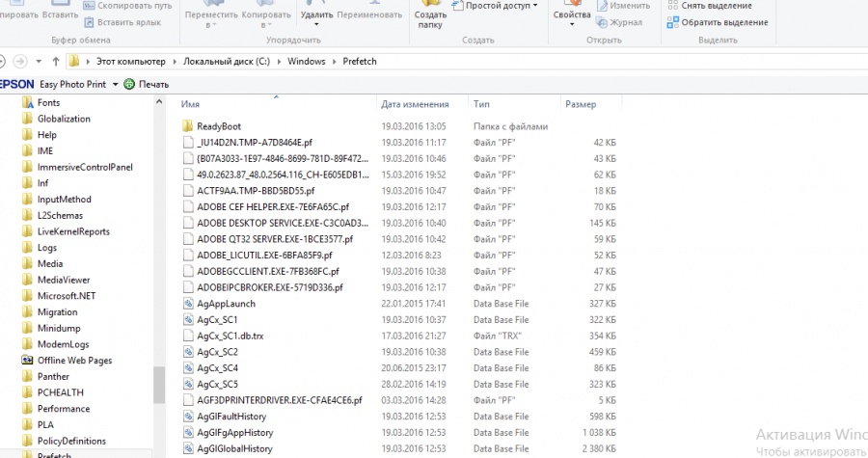868x458 pixels.
Task: Select Performance folder in tree
Action: [x=63, y=409]
